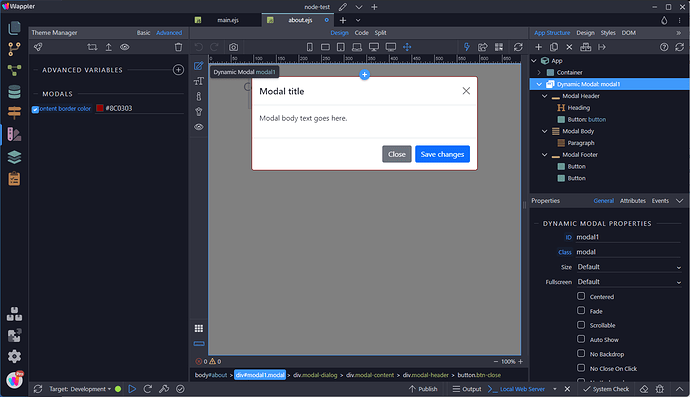690x397 pixels.
Task: Click the Publish button
Action: 423,389
